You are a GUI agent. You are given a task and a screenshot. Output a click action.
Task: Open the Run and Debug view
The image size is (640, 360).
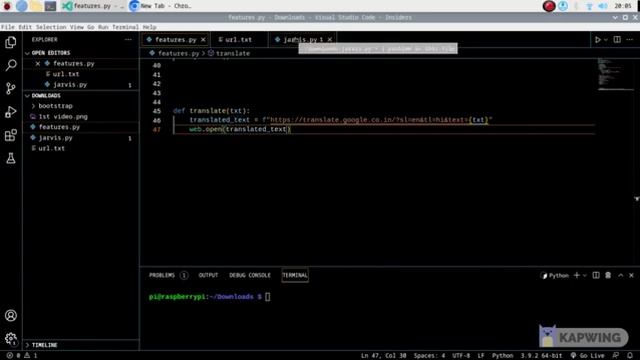coord(11,112)
